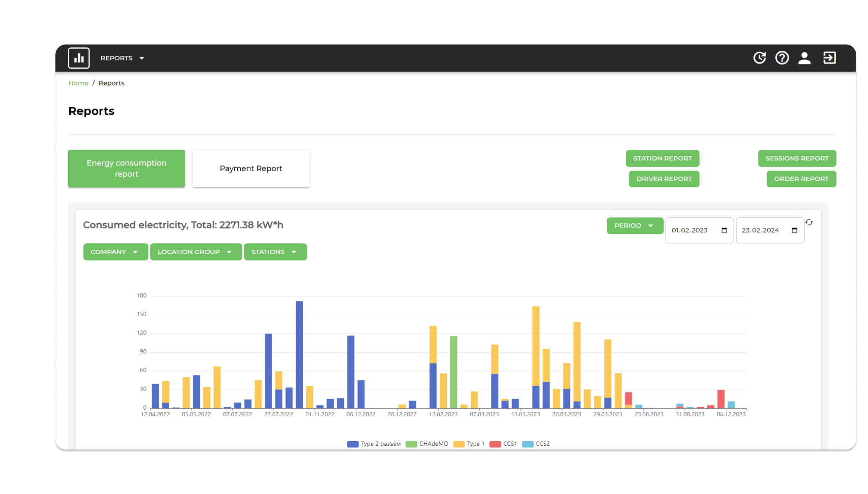
Task: Click the green CHAdeMO bar in chart
Action: tap(454, 372)
